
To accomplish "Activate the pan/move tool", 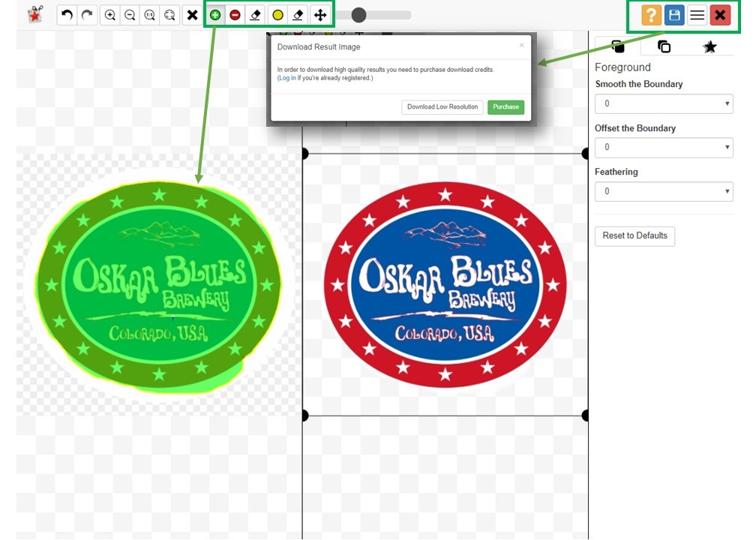I will [320, 15].
